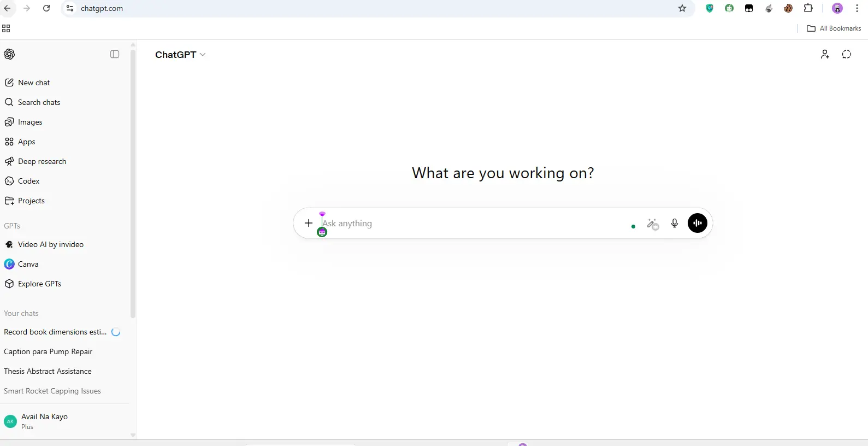Click the chatgpt.com address bar
Image resolution: width=868 pixels, height=446 pixels.
point(377,8)
